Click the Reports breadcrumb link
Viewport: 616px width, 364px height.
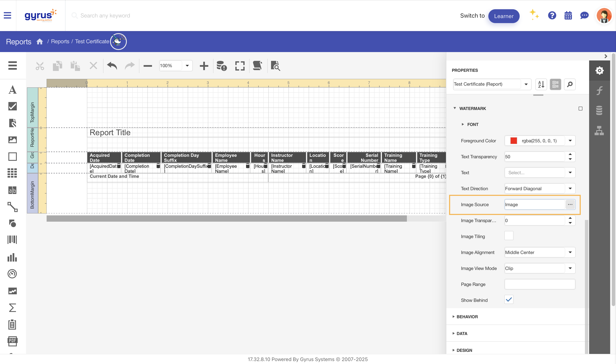pyautogui.click(x=60, y=41)
